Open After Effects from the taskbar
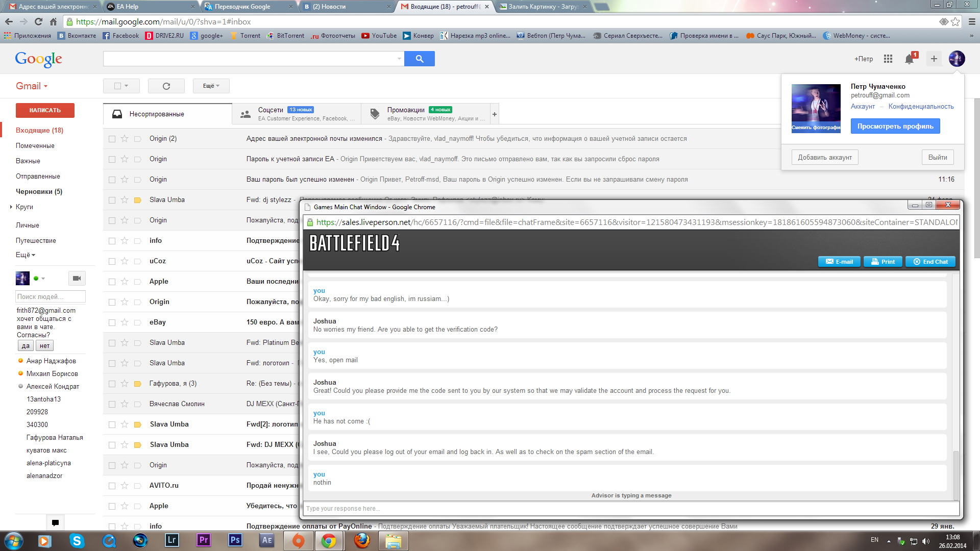The height and width of the screenshot is (551, 980). [x=267, y=540]
